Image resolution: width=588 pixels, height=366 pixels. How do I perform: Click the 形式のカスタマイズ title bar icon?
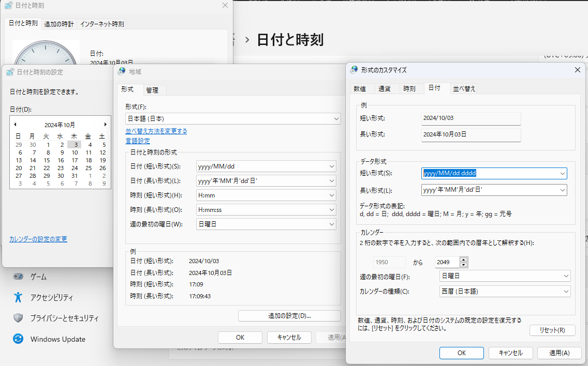pos(354,70)
